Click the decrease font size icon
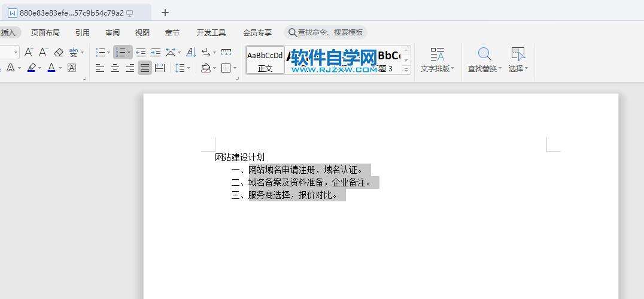This screenshot has width=644, height=299. (x=44, y=52)
